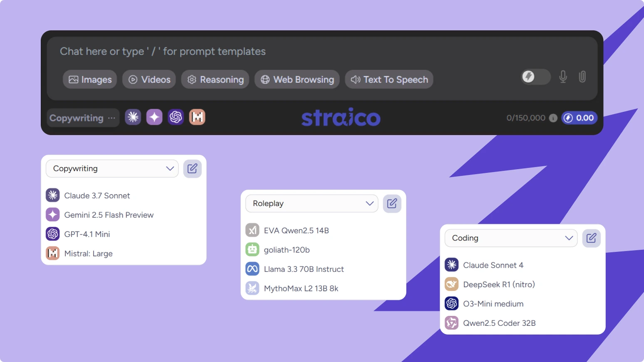
Task: Edit the Coding model preset
Action: coord(591,238)
